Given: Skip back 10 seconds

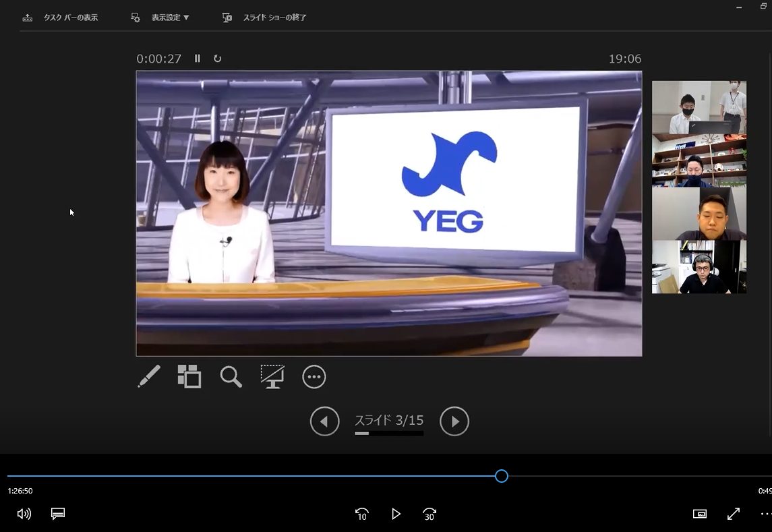Looking at the screenshot, I should (x=362, y=514).
